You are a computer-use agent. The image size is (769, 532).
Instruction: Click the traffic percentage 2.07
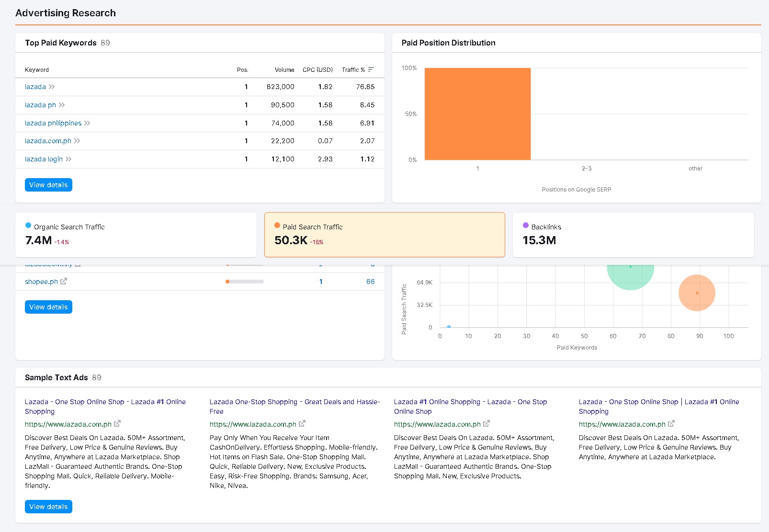coord(367,141)
